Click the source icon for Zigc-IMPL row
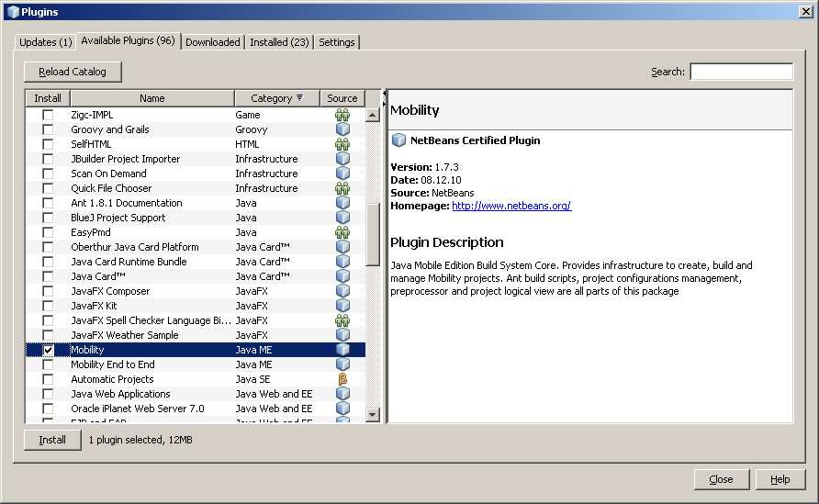This screenshot has height=504, width=819. point(342,115)
